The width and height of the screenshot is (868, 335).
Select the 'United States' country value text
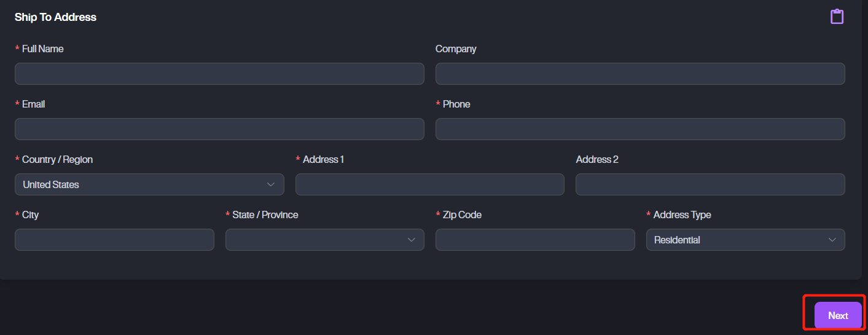[51, 184]
